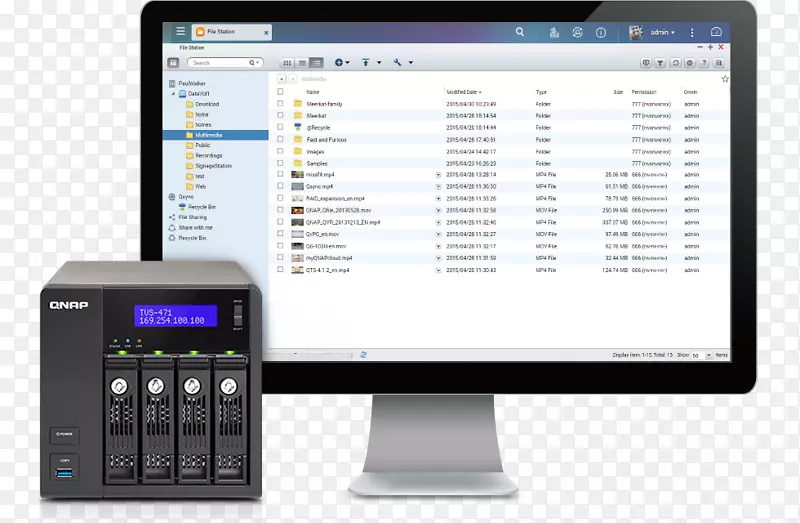Open the admin account dropdown
The width and height of the screenshot is (800, 523).
click(x=663, y=32)
